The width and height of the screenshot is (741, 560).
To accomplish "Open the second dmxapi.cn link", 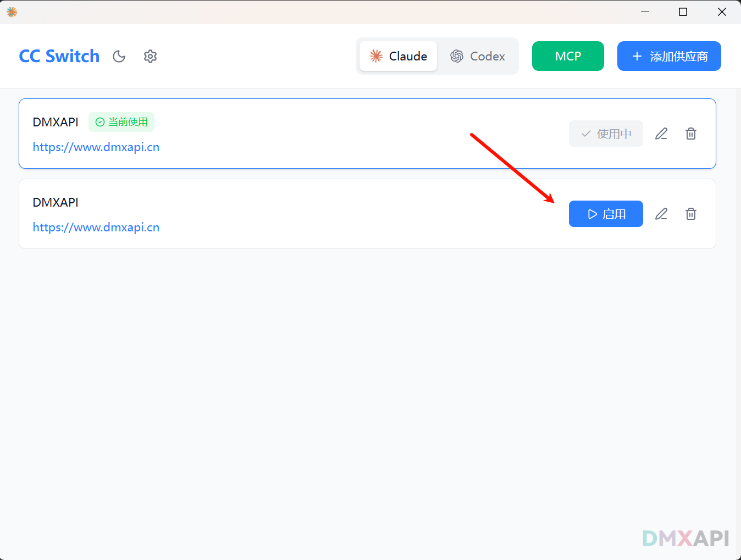I will 96,228.
